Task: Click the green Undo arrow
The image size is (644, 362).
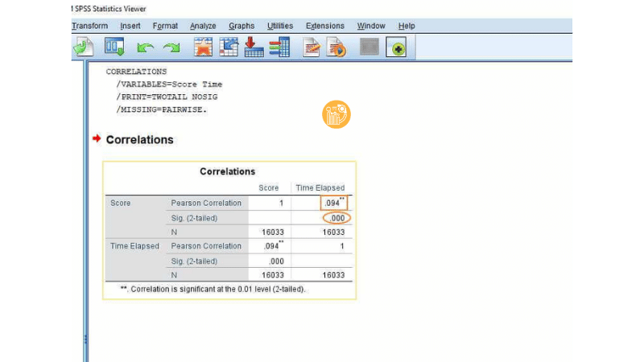Action: tap(145, 47)
